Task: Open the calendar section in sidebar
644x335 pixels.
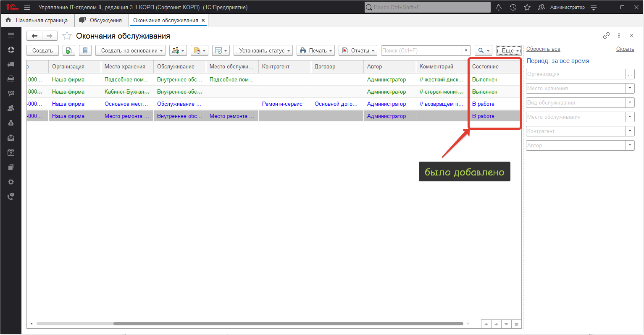Action: 11,152
